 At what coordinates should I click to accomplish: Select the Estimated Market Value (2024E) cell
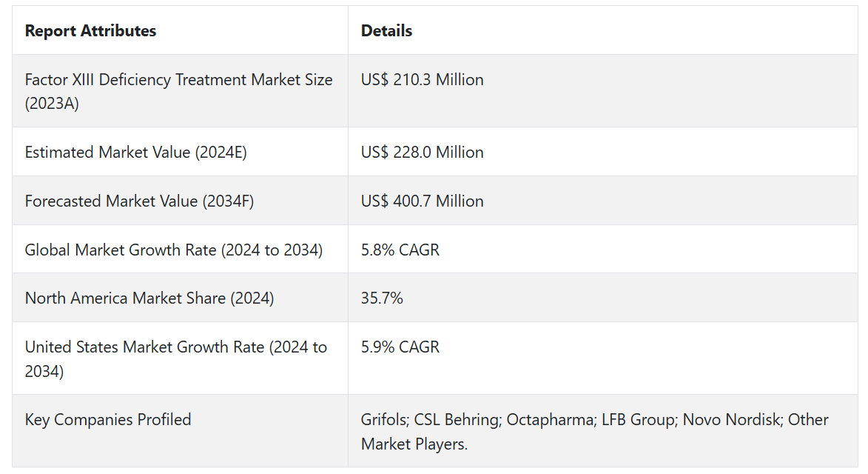(x=135, y=153)
